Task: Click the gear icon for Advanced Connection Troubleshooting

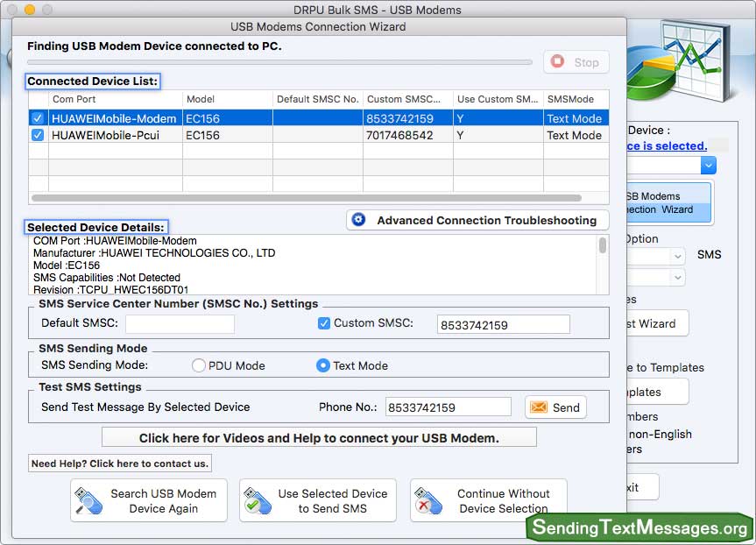Action: [358, 219]
